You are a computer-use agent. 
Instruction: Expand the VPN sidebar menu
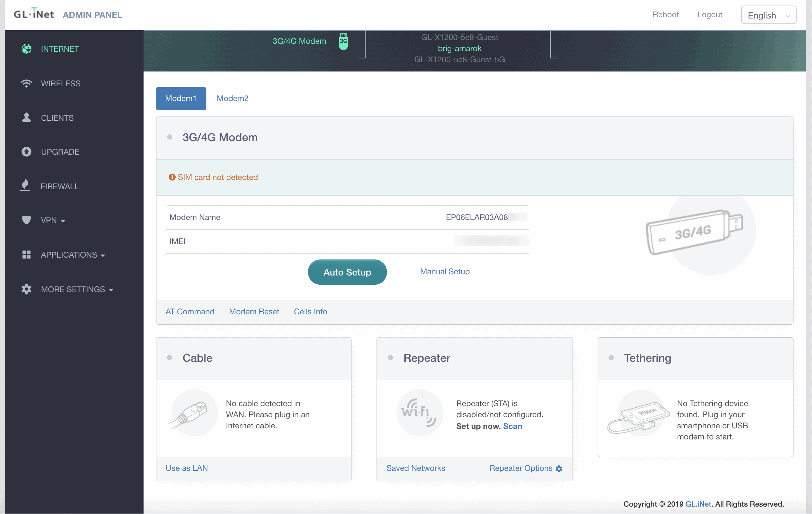[53, 220]
